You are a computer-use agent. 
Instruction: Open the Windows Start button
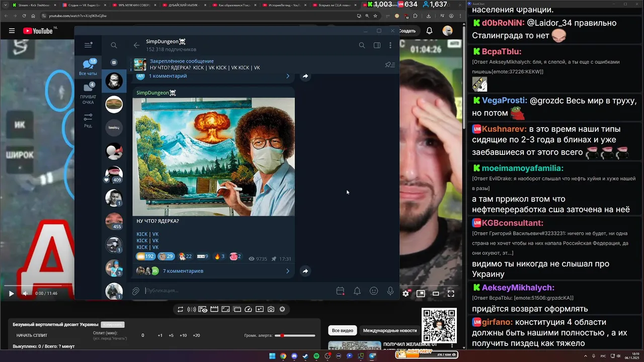point(272,356)
